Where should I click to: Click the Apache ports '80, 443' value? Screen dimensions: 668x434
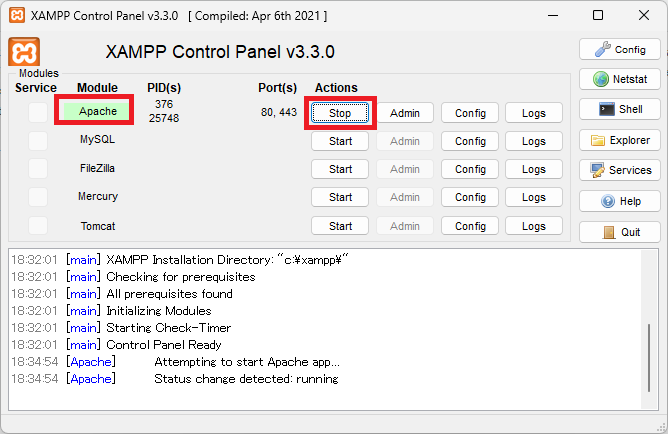click(279, 112)
